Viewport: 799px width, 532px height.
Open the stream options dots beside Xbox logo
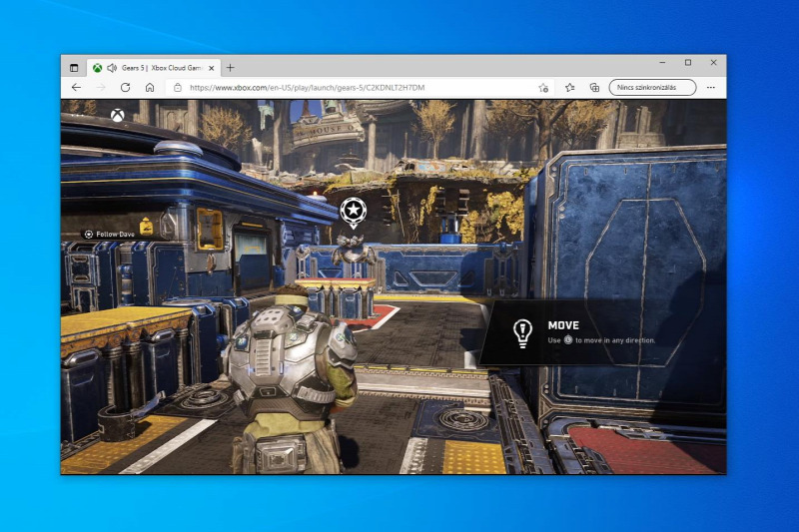[x=78, y=116]
